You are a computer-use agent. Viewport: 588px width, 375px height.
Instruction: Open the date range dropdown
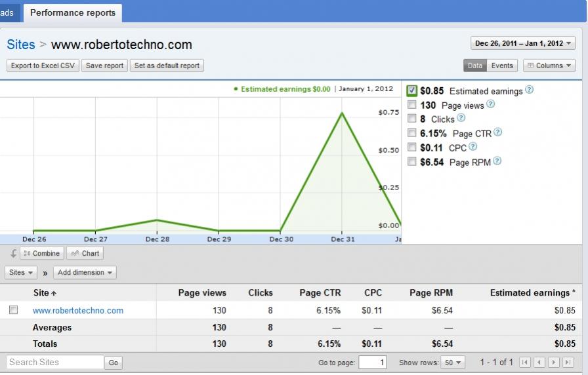[523, 43]
